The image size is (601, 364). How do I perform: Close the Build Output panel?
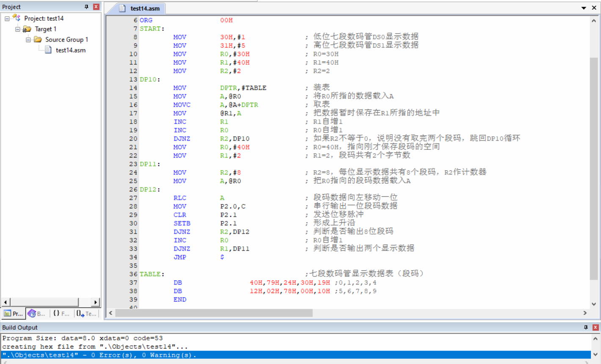coord(595,327)
